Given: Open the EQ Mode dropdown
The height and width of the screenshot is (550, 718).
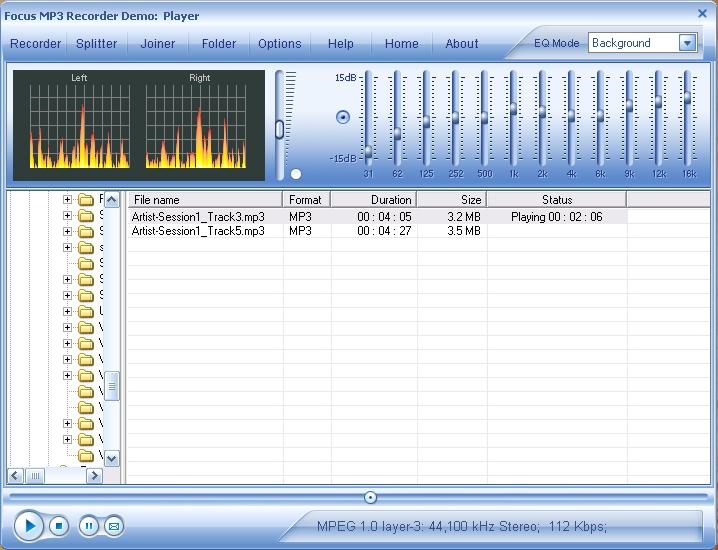Looking at the screenshot, I should pyautogui.click(x=687, y=43).
